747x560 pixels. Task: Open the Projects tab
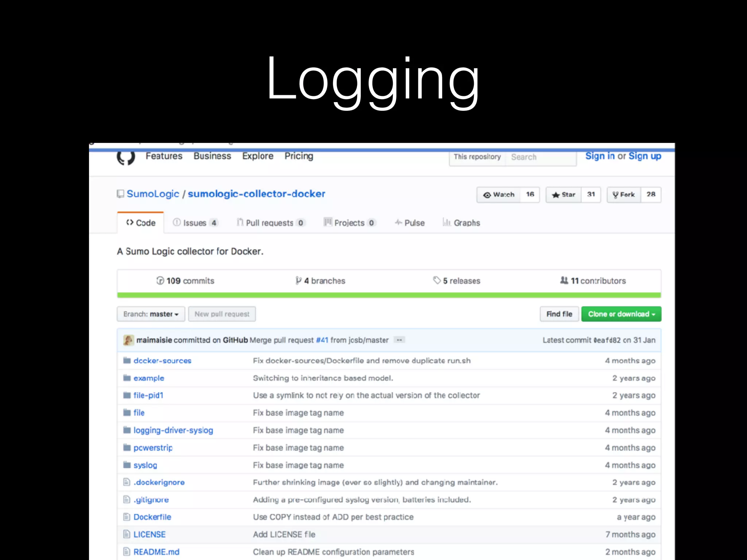click(350, 222)
